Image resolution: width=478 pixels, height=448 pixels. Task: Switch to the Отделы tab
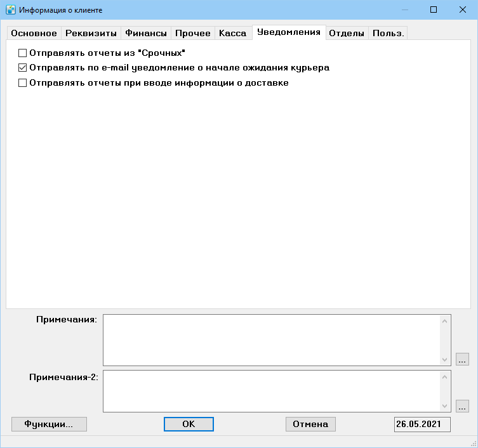(347, 33)
